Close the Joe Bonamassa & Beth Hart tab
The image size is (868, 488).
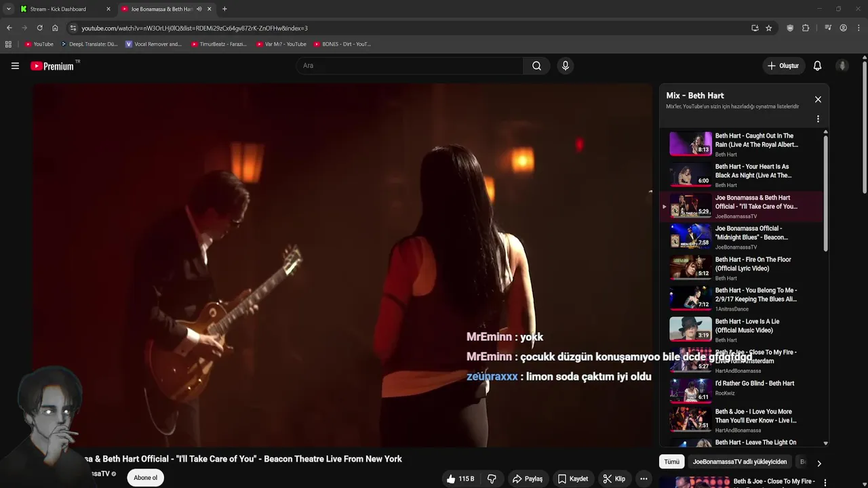(x=209, y=9)
